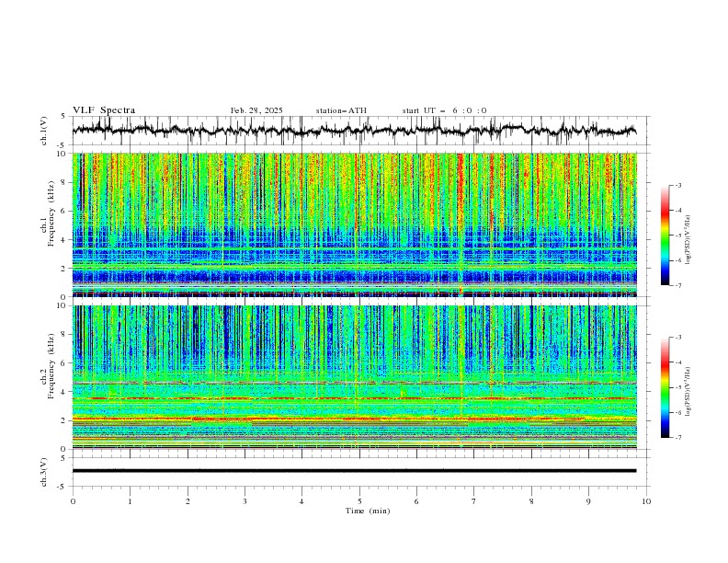Click the "ch.1 Frequency (kHz)" axis label
Image resolution: width=728 pixels, height=563 pixels.
click(x=48, y=215)
